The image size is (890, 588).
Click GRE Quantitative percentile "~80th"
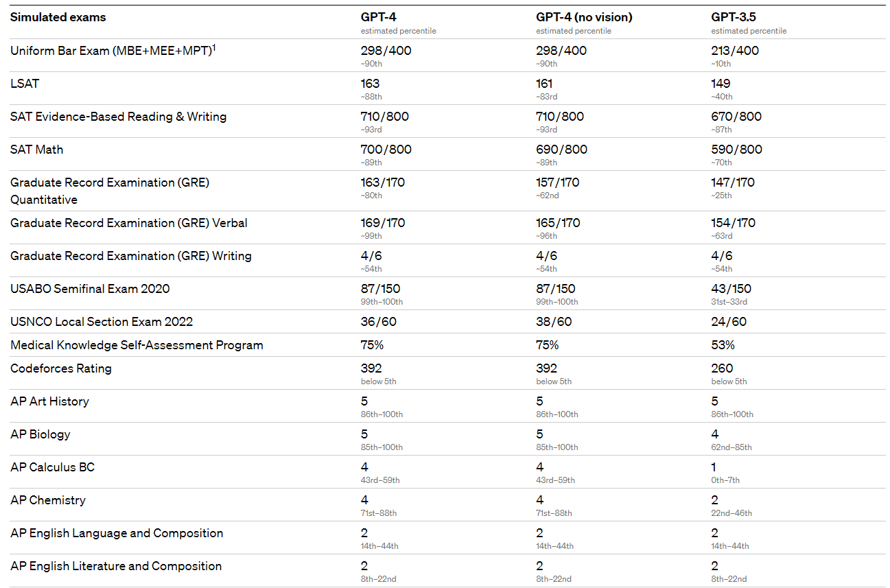(372, 196)
